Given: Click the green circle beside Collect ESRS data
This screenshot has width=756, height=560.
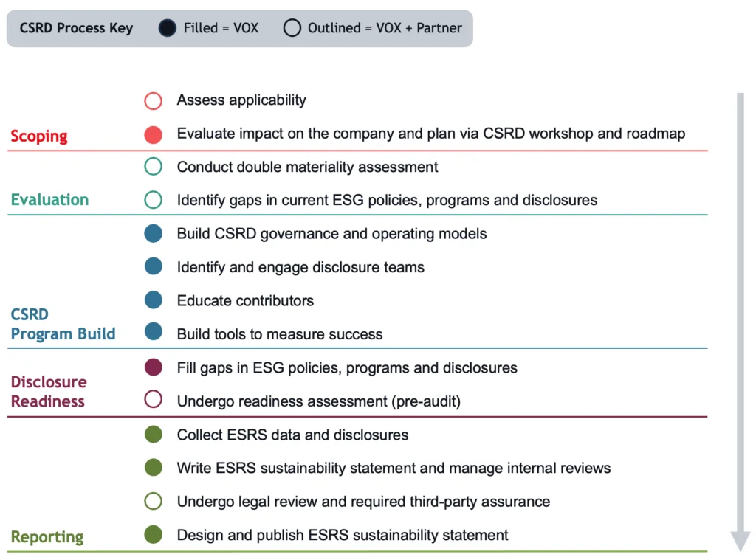Looking at the screenshot, I should 153,435.
